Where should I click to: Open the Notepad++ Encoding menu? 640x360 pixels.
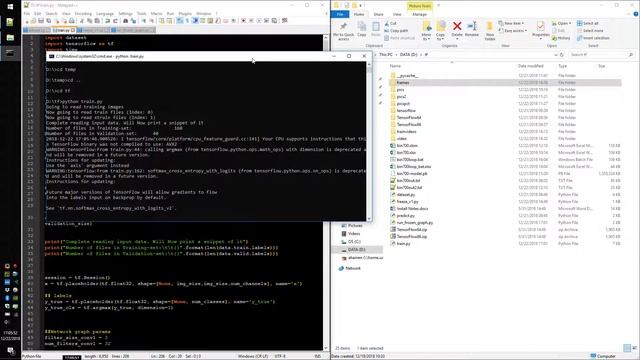83,13
